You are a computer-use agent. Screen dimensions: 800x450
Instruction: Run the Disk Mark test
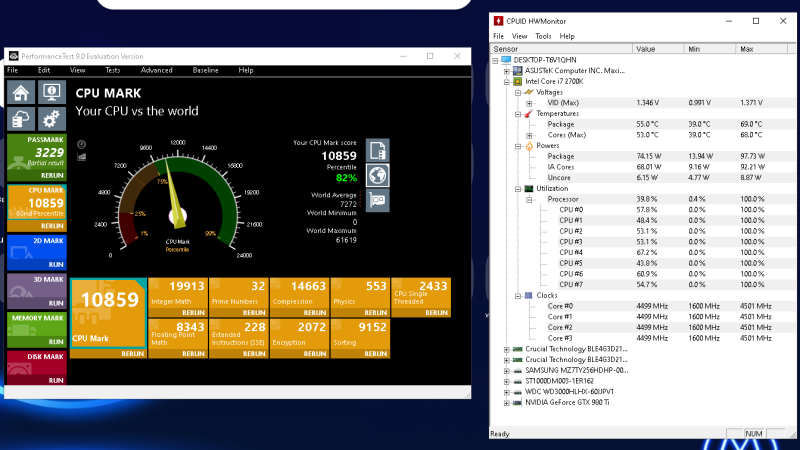click(56, 380)
